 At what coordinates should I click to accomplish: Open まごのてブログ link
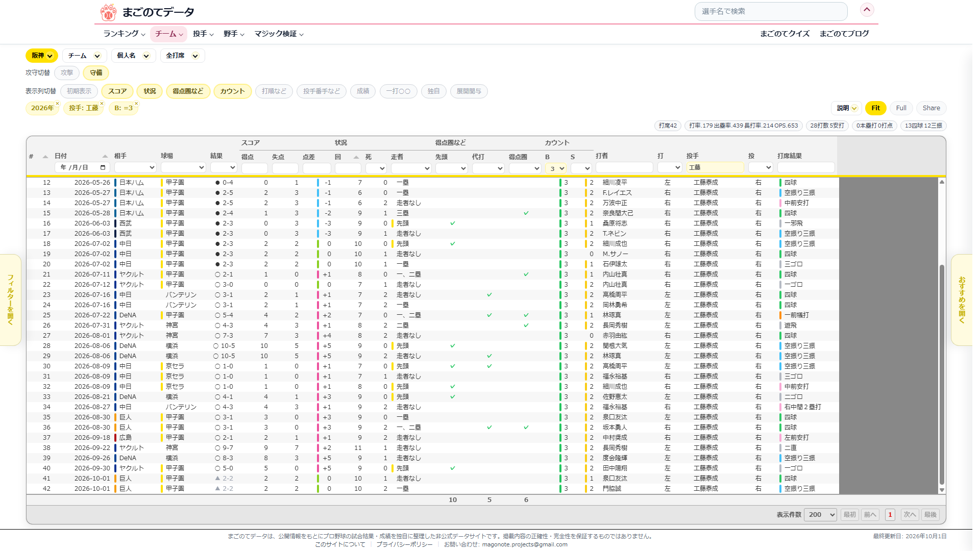844,34
